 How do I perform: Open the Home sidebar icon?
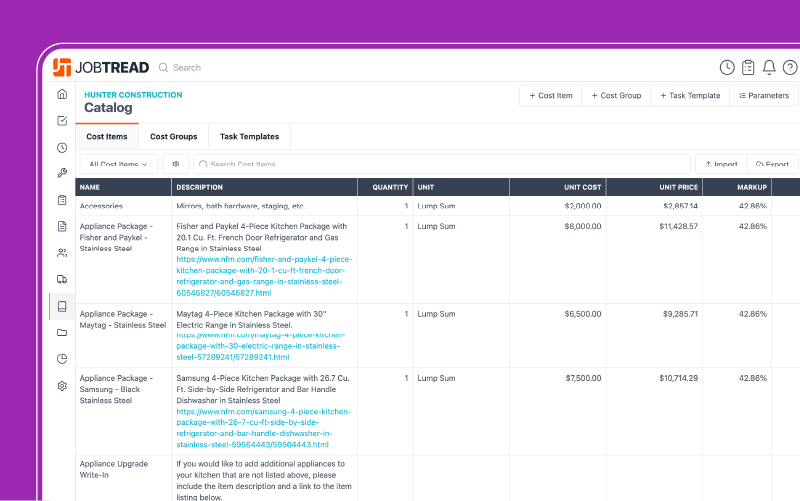pyautogui.click(x=62, y=94)
